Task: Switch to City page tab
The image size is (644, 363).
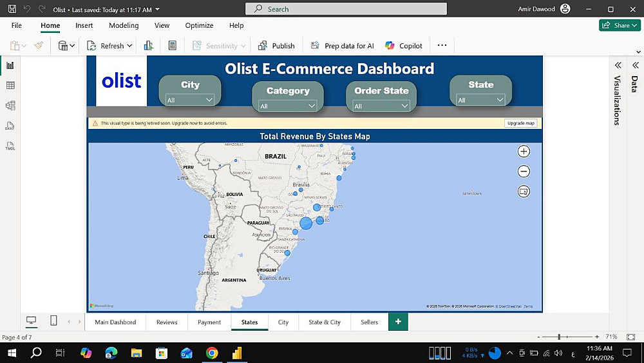Action: [x=283, y=322]
